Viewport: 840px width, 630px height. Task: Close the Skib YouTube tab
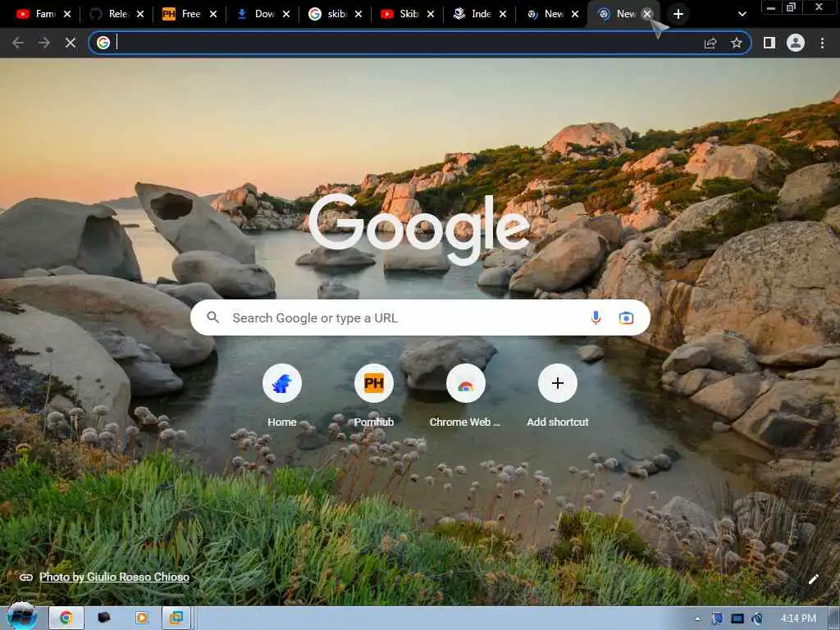click(430, 14)
